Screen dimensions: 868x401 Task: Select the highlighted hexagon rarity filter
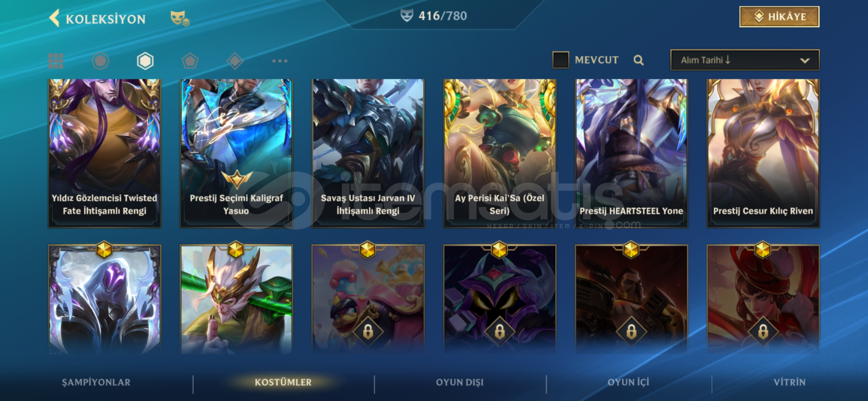point(145,61)
